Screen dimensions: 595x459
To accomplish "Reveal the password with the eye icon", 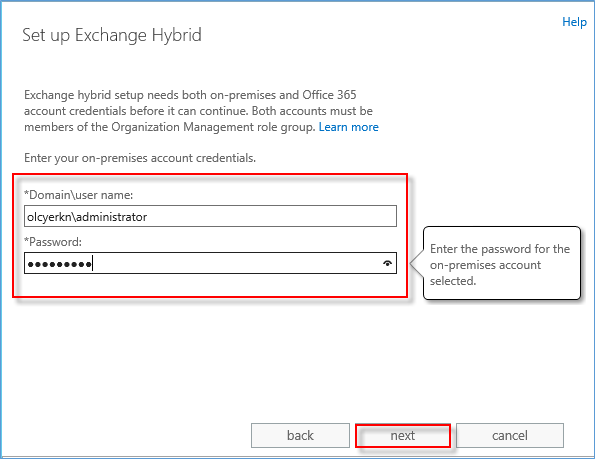I will click(x=387, y=263).
